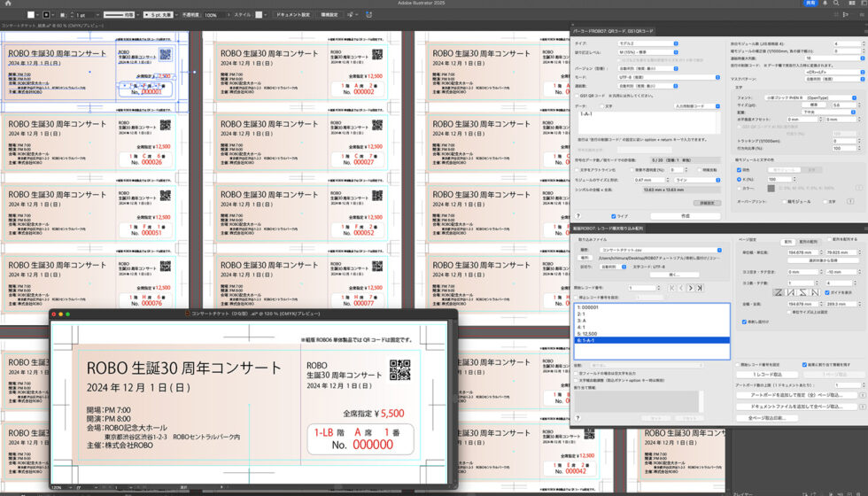Click the 共有 share button
This screenshot has height=496, width=868.
(x=810, y=4)
